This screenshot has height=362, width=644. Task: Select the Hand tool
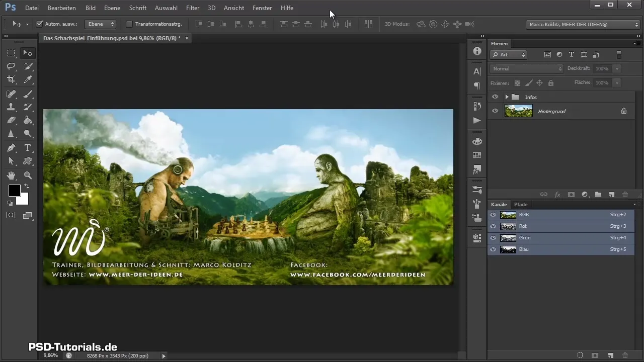coord(11,175)
